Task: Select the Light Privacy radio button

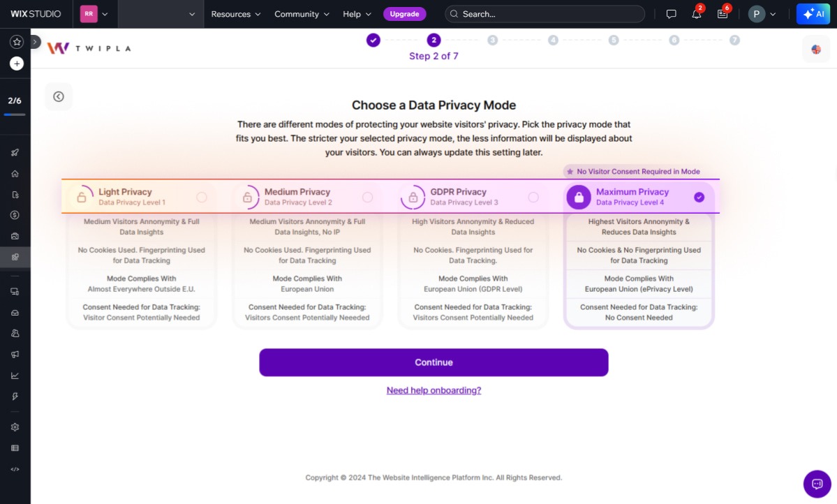Action: tap(202, 198)
